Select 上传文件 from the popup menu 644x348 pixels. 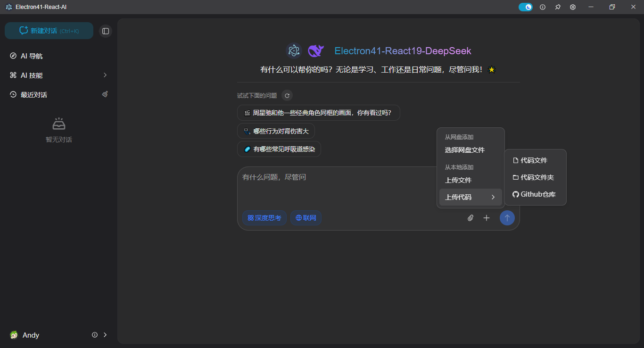pos(471,180)
